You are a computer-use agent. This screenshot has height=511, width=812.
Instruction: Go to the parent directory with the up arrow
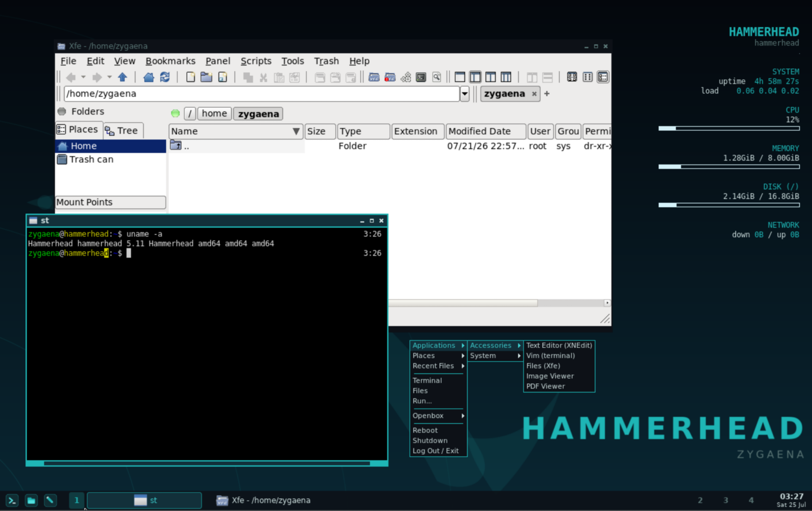coord(122,77)
